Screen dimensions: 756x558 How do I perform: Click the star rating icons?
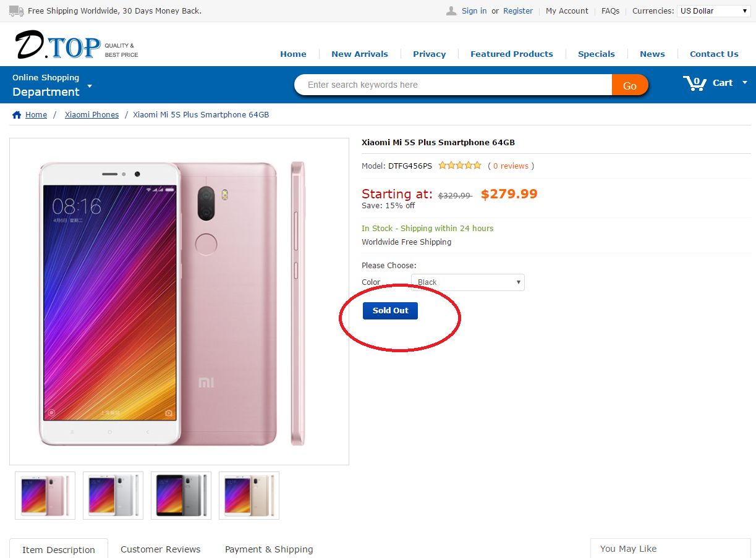point(459,166)
